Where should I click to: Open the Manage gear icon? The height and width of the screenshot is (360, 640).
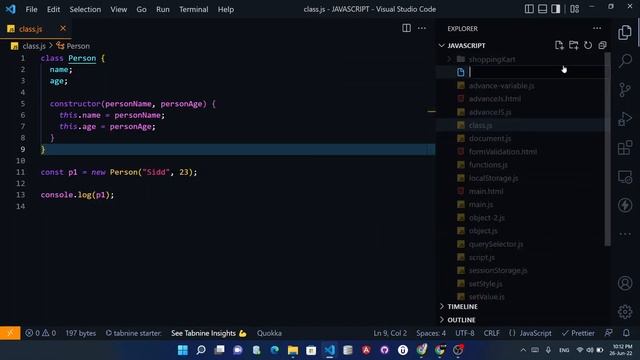click(x=624, y=312)
